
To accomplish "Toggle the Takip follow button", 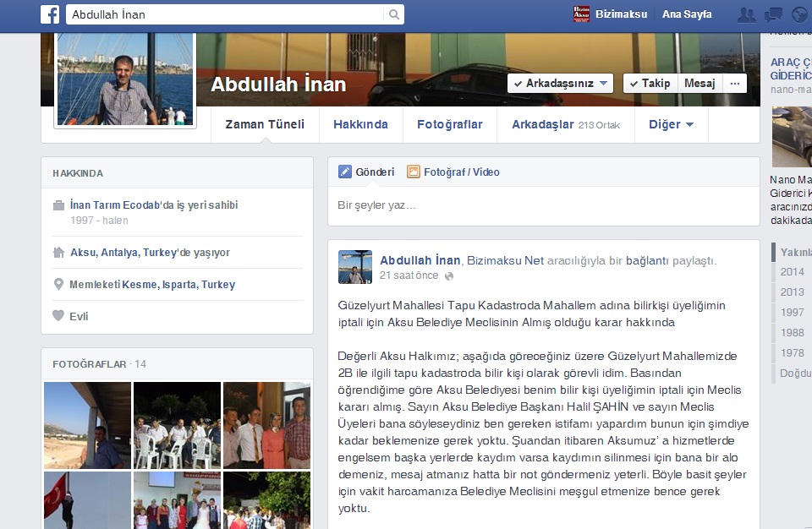I will pyautogui.click(x=650, y=84).
